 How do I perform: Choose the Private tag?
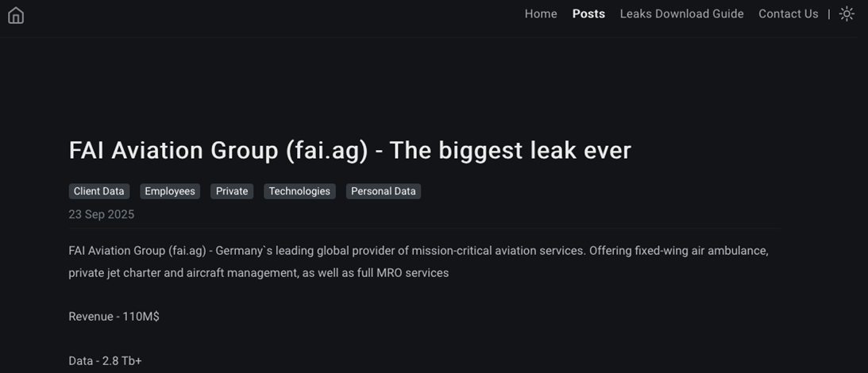(232, 191)
